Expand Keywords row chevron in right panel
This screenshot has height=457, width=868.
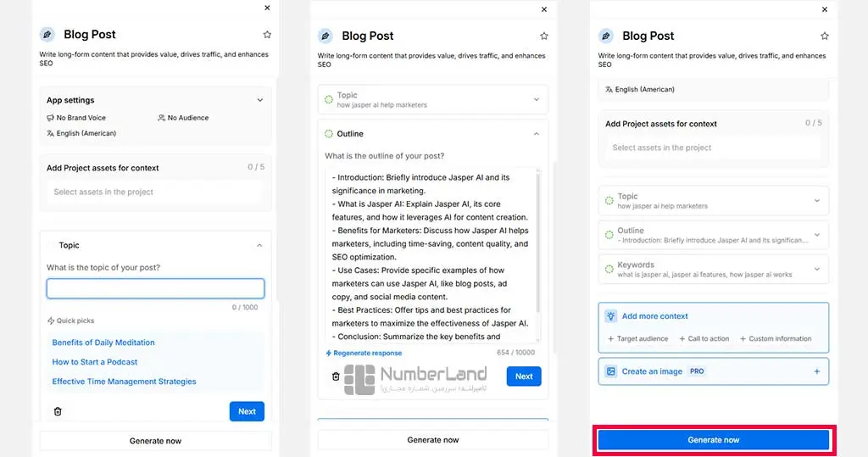point(817,270)
